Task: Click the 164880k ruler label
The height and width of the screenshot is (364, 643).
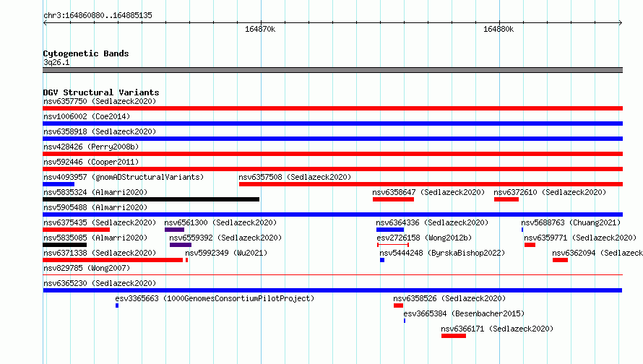Action: pos(499,29)
